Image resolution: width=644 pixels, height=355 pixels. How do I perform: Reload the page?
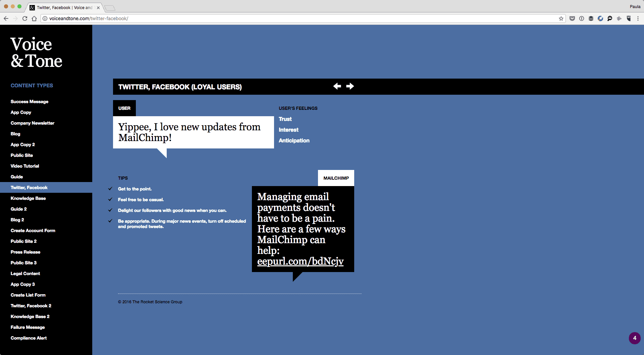25,18
